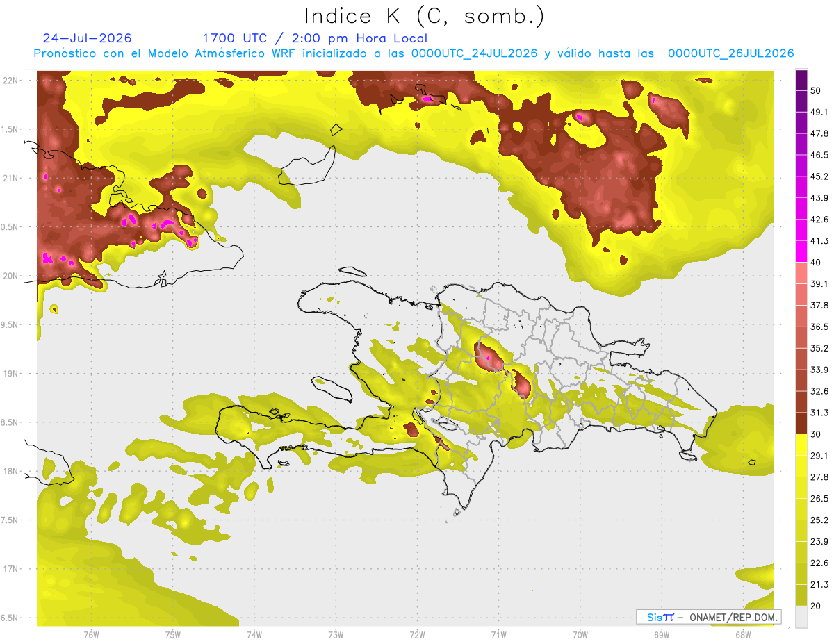Screen dimensions: 834x644
Task: Click the "19N" latitude label
Action: 10,373
